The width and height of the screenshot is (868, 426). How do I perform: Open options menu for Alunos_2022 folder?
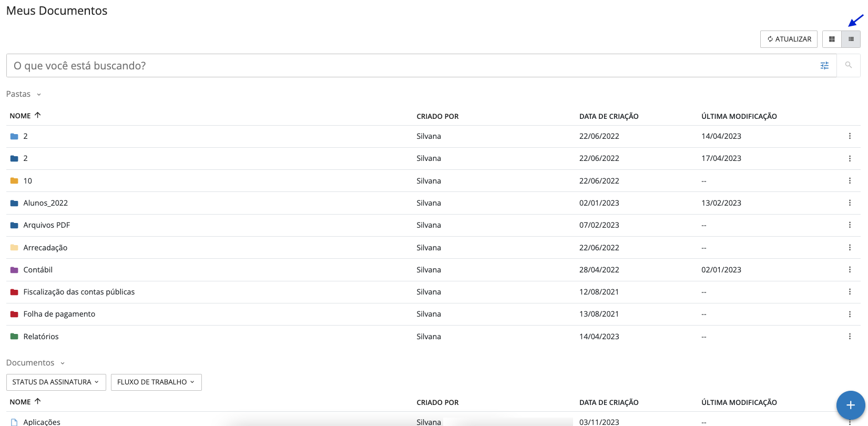[x=850, y=203]
